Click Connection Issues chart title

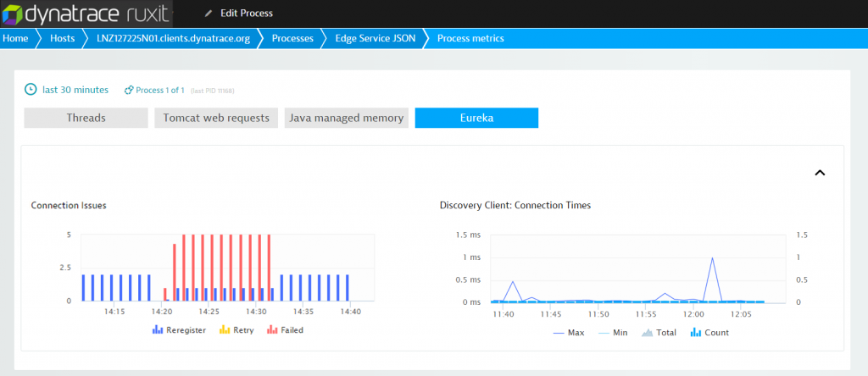[69, 205]
